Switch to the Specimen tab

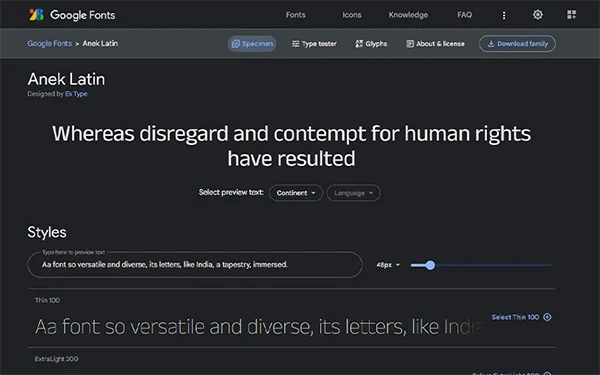252,44
